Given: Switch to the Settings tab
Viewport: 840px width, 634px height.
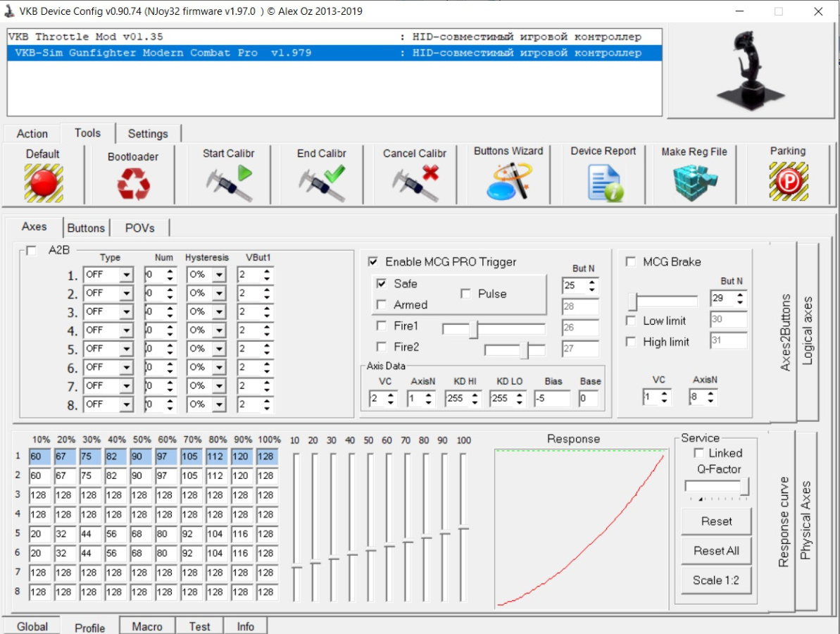Looking at the screenshot, I should click(x=148, y=133).
